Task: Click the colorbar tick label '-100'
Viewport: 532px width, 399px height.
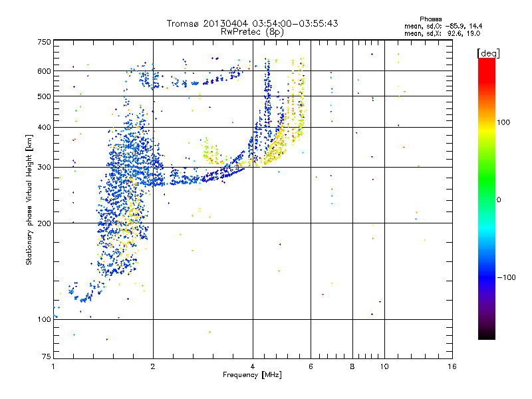Action: [506, 277]
